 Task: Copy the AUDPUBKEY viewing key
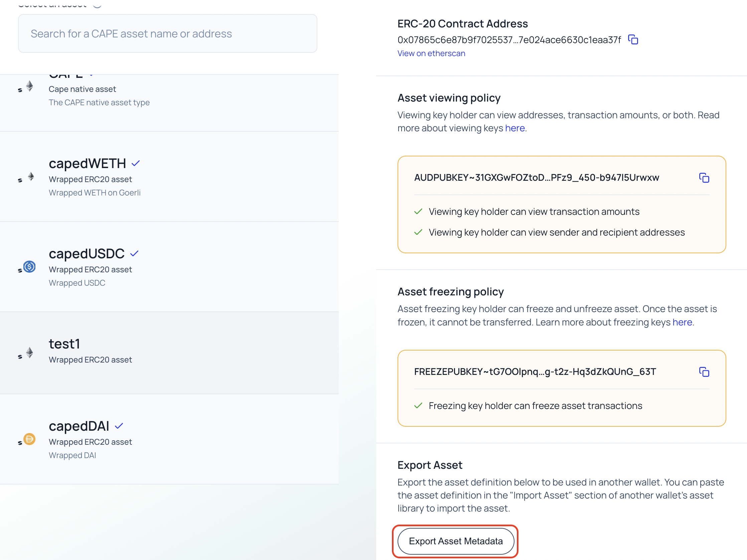click(704, 178)
